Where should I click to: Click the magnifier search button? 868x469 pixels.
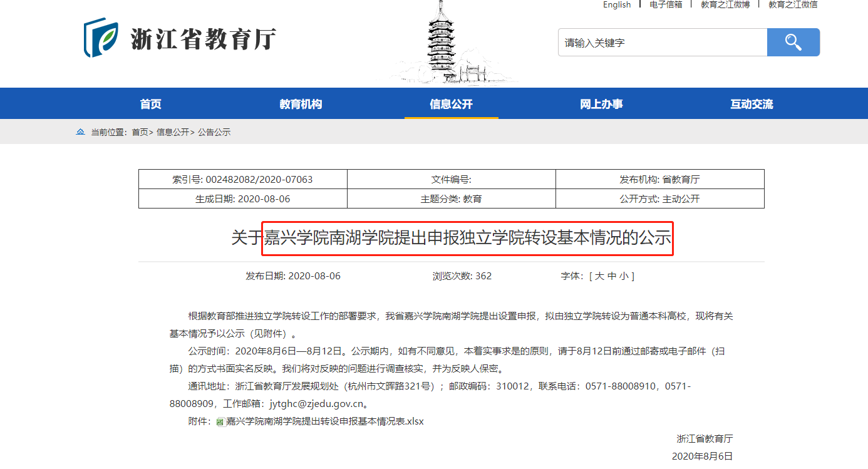[793, 43]
